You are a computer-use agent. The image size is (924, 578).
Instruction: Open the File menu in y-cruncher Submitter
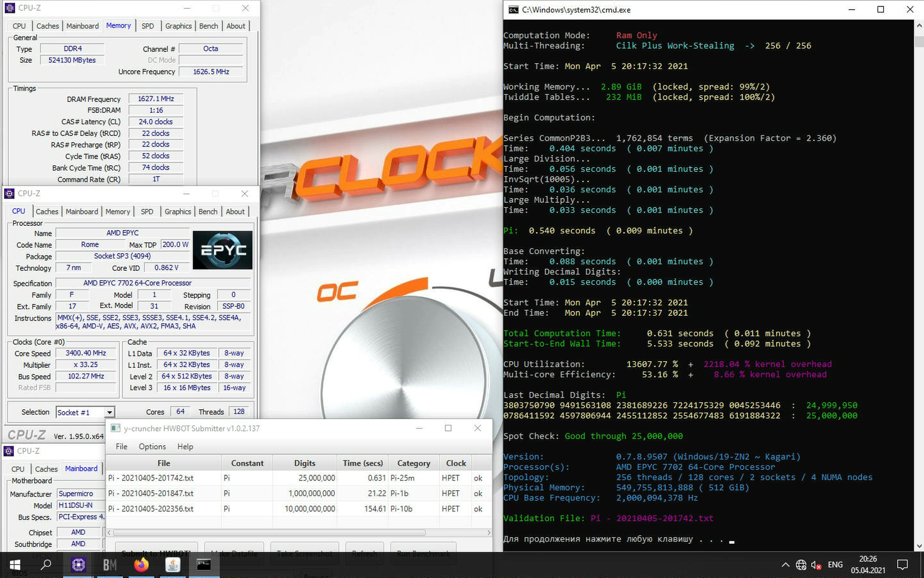coord(121,446)
